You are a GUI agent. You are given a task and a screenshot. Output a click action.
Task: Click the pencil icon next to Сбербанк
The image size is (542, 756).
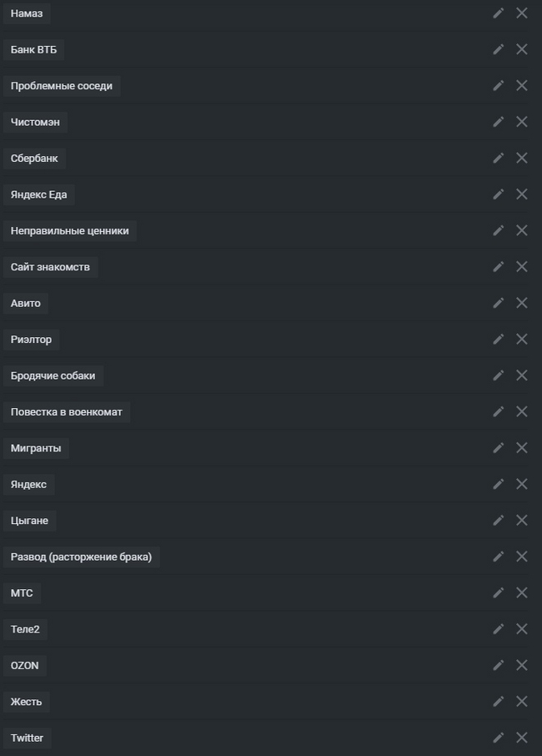[x=499, y=158]
